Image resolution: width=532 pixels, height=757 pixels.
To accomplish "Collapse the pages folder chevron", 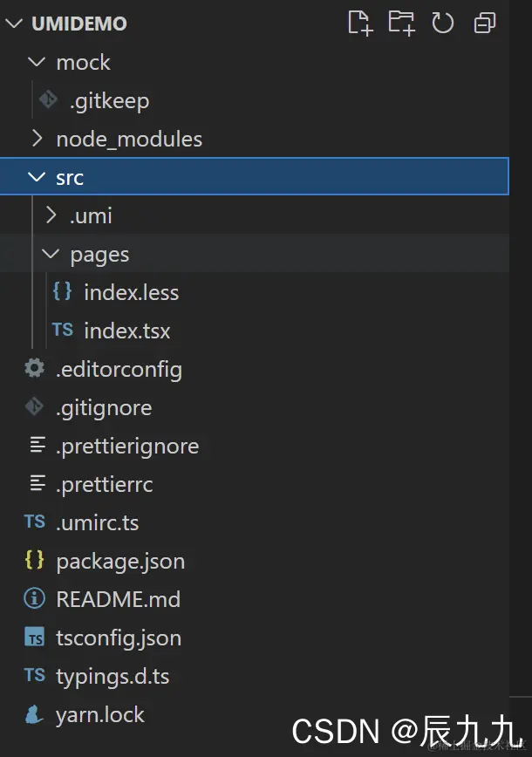I will [51, 254].
